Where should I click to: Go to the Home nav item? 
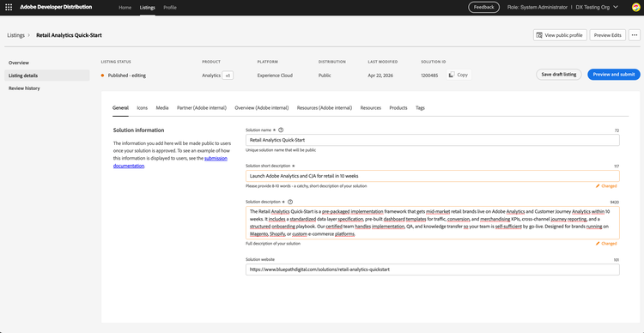(125, 8)
